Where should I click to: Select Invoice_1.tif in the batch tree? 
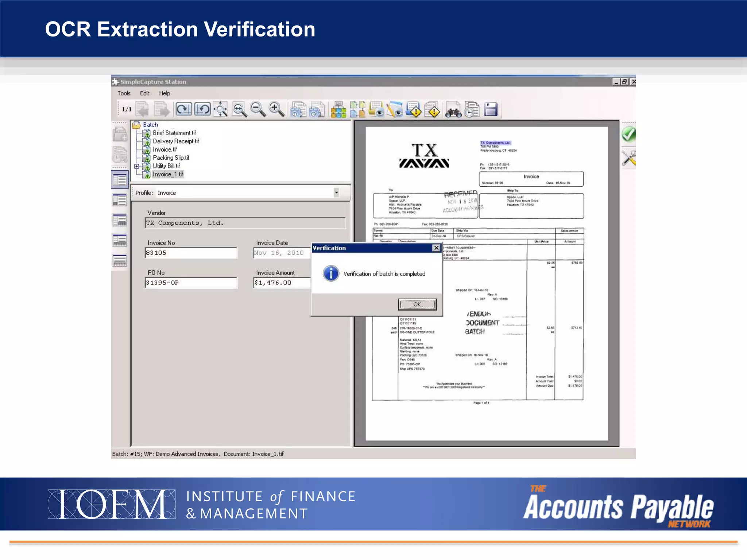(x=168, y=174)
